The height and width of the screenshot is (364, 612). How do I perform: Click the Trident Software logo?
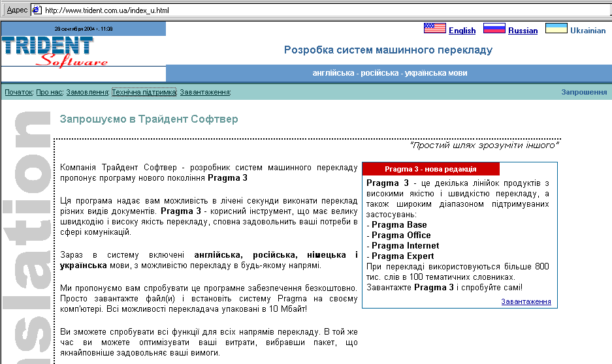55,52
